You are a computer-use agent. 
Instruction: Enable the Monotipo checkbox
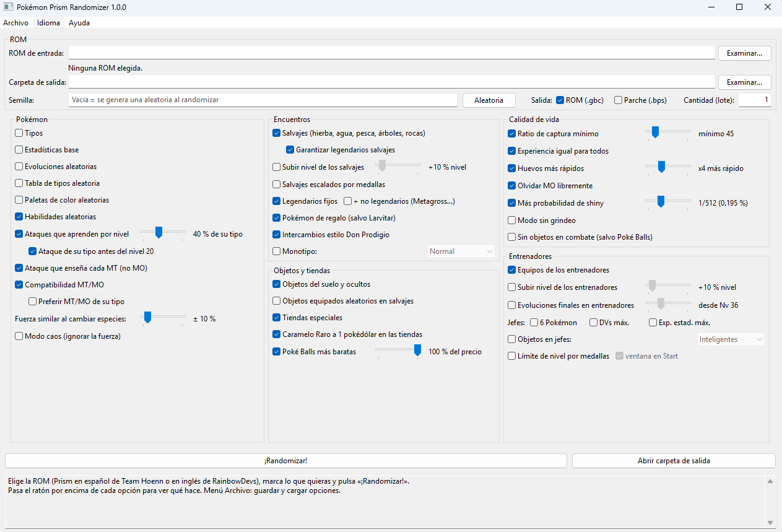coord(277,251)
